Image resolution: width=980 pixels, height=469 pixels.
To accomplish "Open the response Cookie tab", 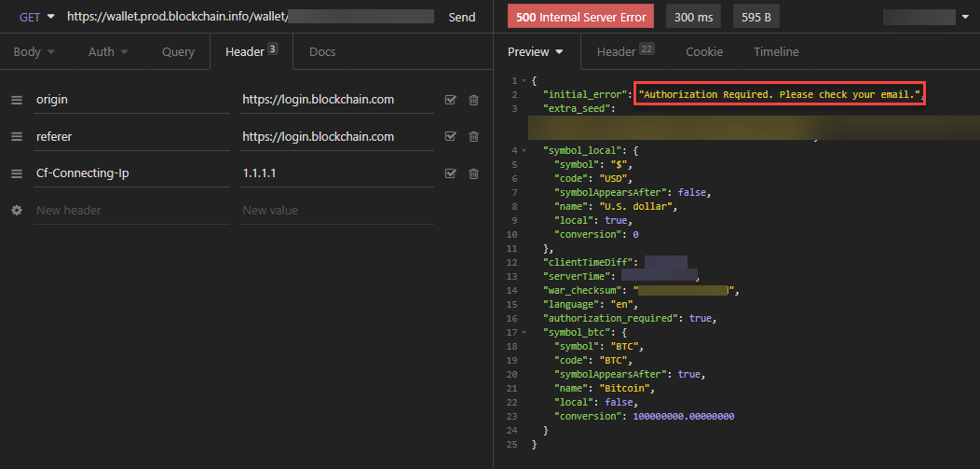I will (x=704, y=52).
